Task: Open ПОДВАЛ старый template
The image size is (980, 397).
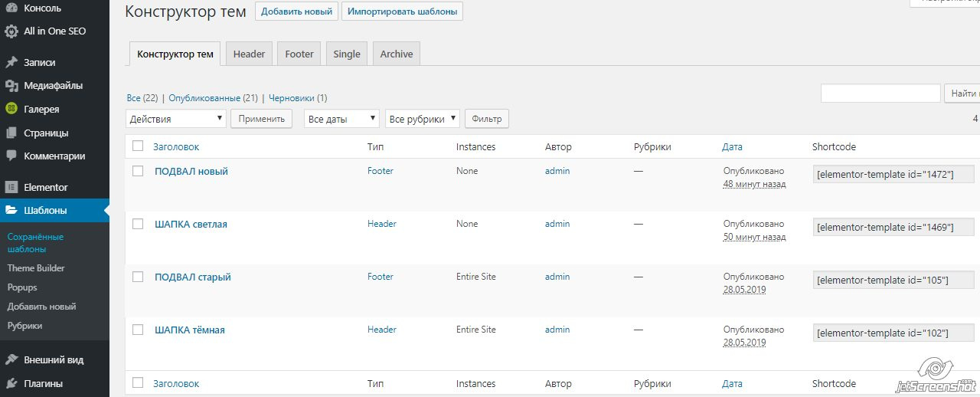Action: [193, 277]
